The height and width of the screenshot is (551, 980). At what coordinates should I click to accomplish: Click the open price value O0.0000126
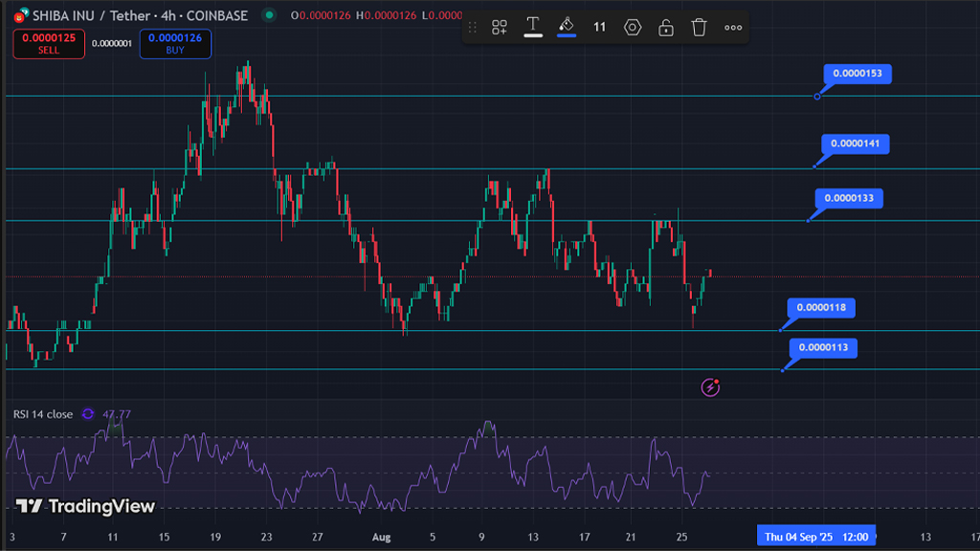click(321, 15)
